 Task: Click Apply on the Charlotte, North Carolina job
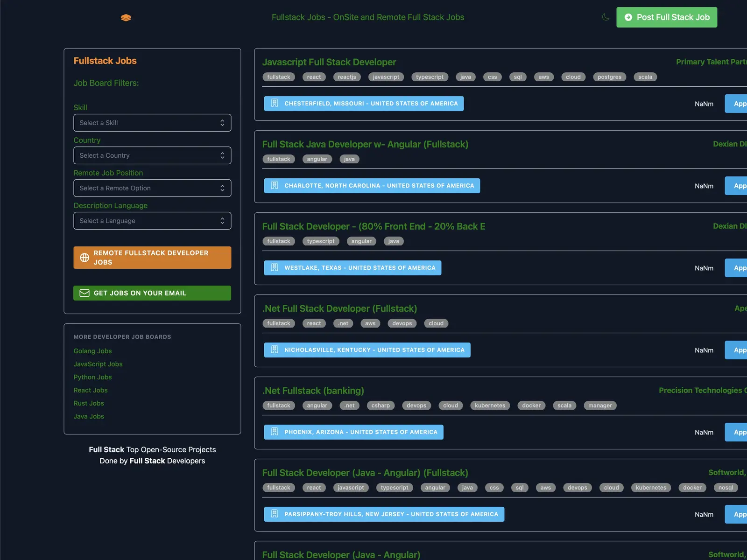(736, 186)
